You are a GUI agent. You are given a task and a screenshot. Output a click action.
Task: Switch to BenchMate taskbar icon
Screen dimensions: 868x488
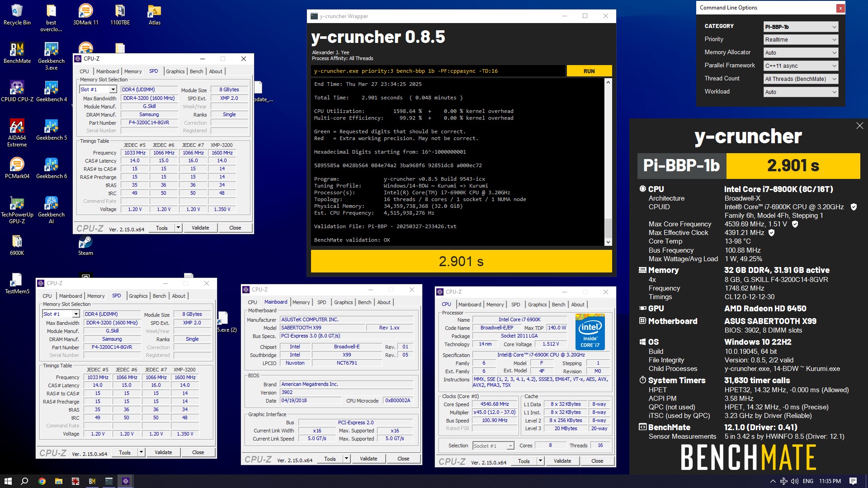click(x=92, y=481)
